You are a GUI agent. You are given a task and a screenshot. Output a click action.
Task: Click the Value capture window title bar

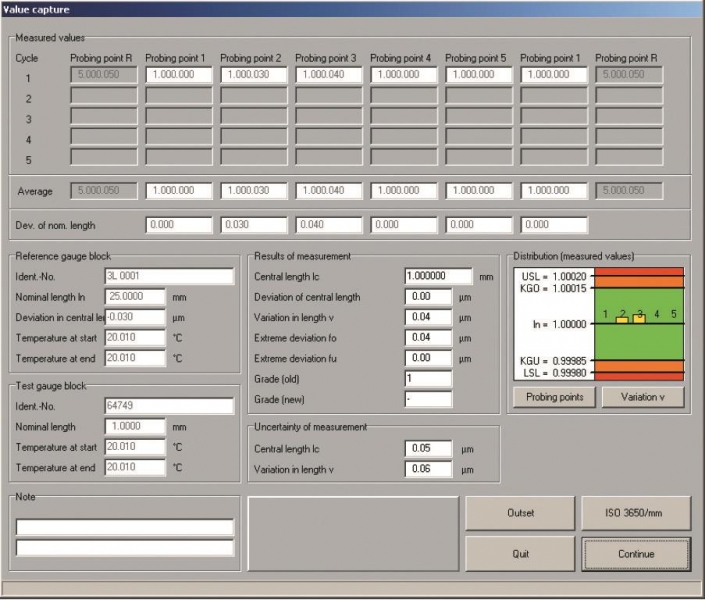point(352,9)
